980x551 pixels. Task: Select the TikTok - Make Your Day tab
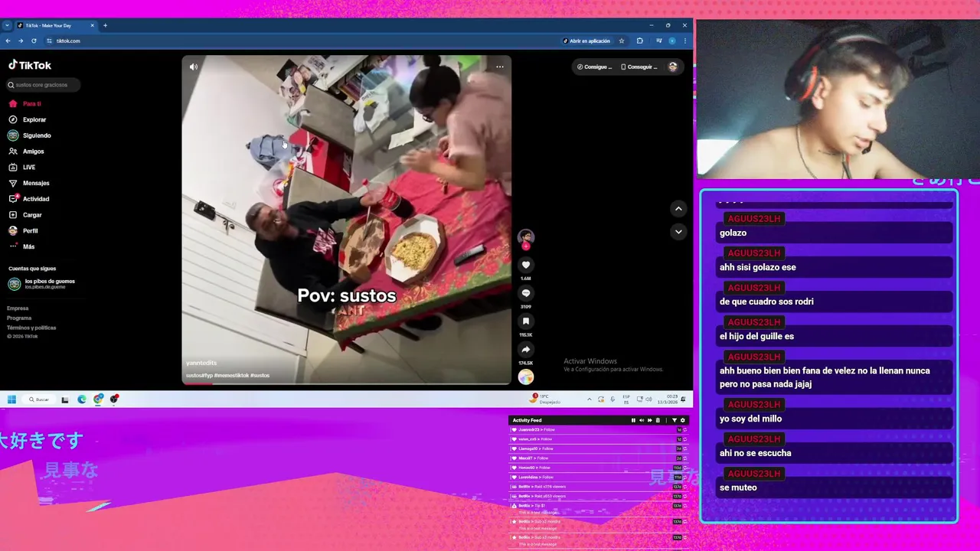(56, 25)
